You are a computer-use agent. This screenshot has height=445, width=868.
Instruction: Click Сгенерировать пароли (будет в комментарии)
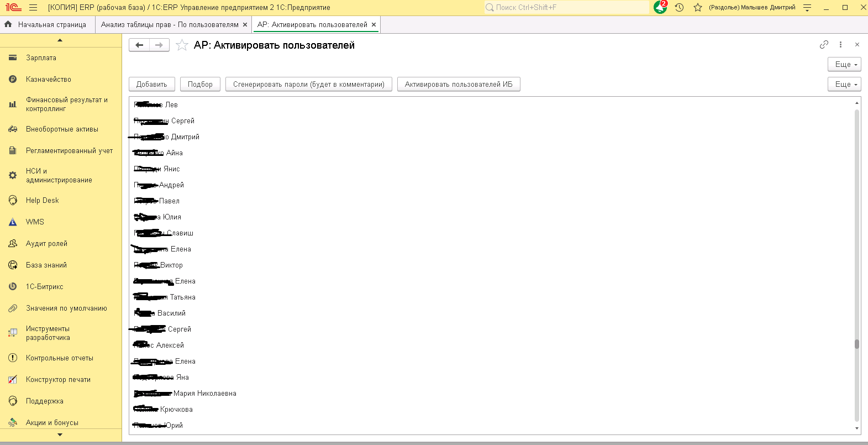click(x=309, y=84)
